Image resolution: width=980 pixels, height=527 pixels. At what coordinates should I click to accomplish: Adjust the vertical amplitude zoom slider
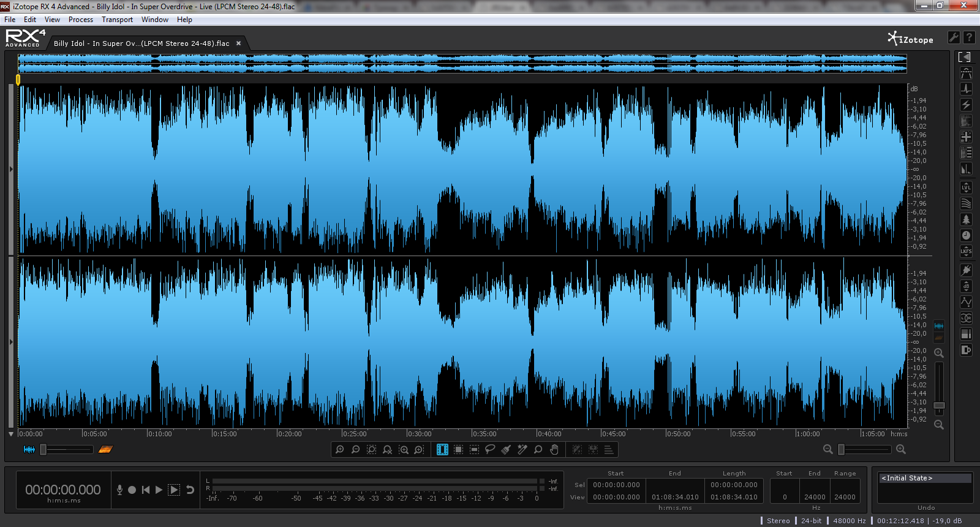939,406
